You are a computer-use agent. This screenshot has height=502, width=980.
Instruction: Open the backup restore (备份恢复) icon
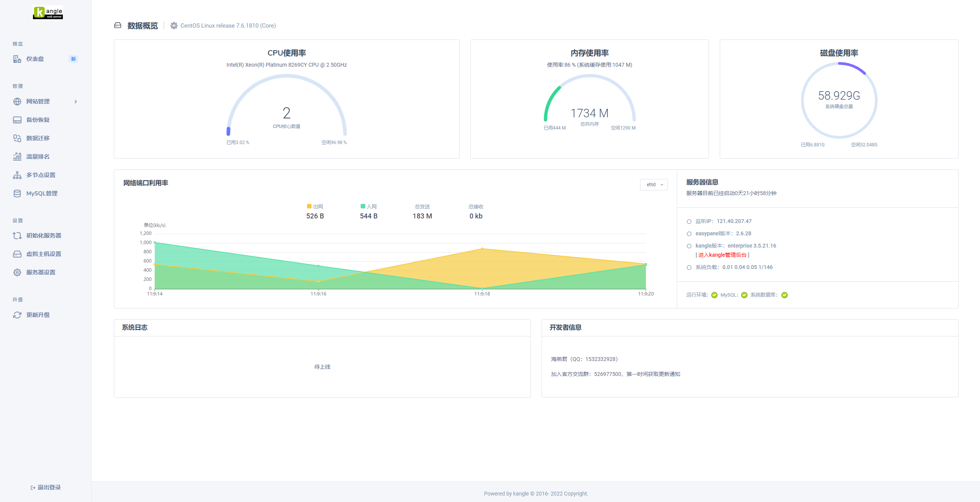point(17,120)
